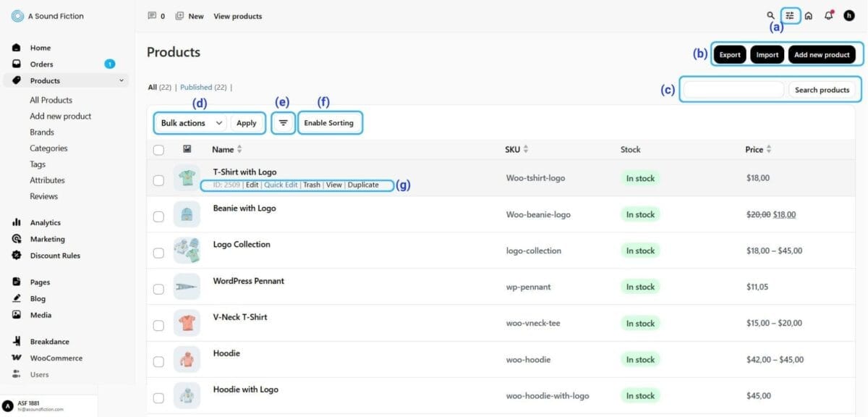Click View products in the top bar
Viewport: 868px width, 417px height.
238,16
